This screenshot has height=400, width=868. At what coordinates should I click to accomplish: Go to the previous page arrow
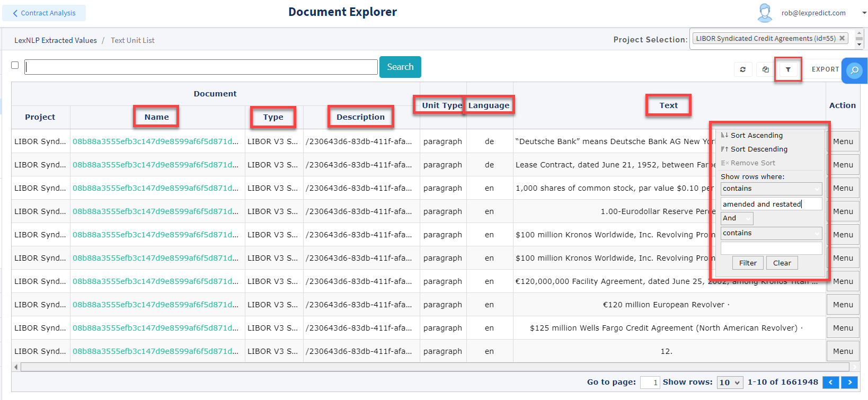click(830, 382)
